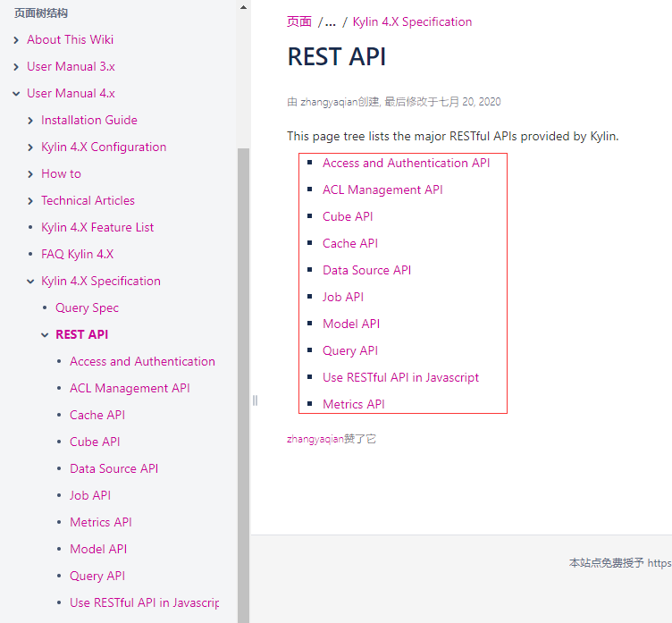The width and height of the screenshot is (672, 623).
Task: Open zhangyaqian profile link under likes
Action: click(x=315, y=439)
